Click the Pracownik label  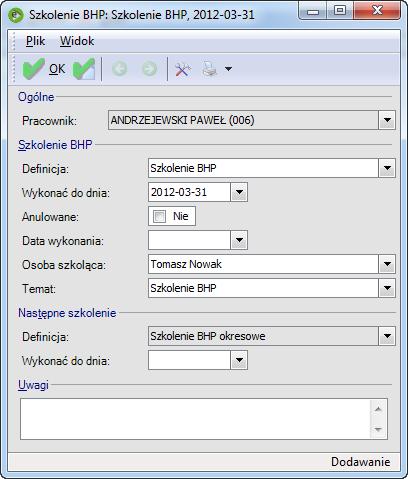coord(49,121)
